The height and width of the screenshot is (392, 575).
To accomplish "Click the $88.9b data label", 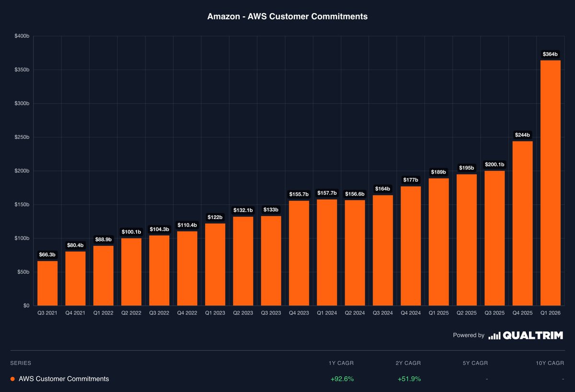I will click(103, 240).
